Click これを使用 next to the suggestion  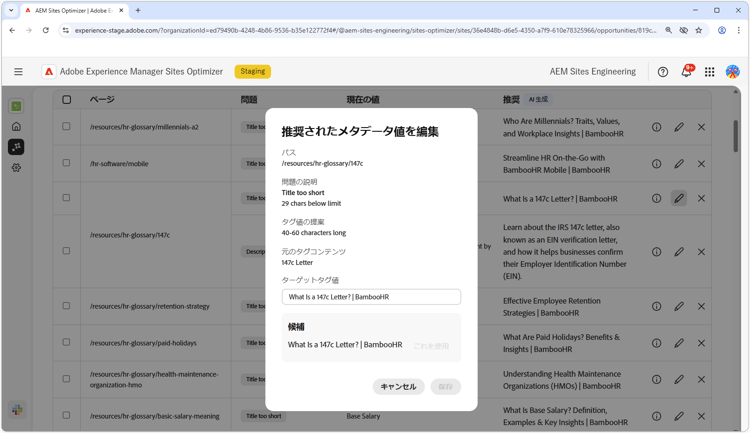pos(431,346)
